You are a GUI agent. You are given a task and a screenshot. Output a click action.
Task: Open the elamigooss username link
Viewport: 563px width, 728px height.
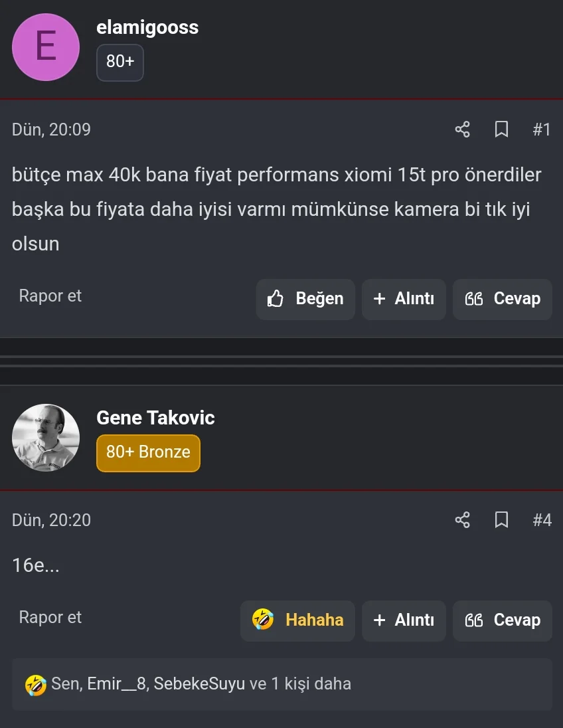(147, 27)
